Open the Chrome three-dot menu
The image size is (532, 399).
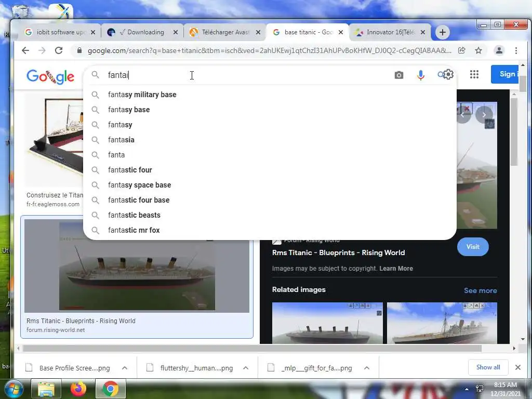[516, 50]
